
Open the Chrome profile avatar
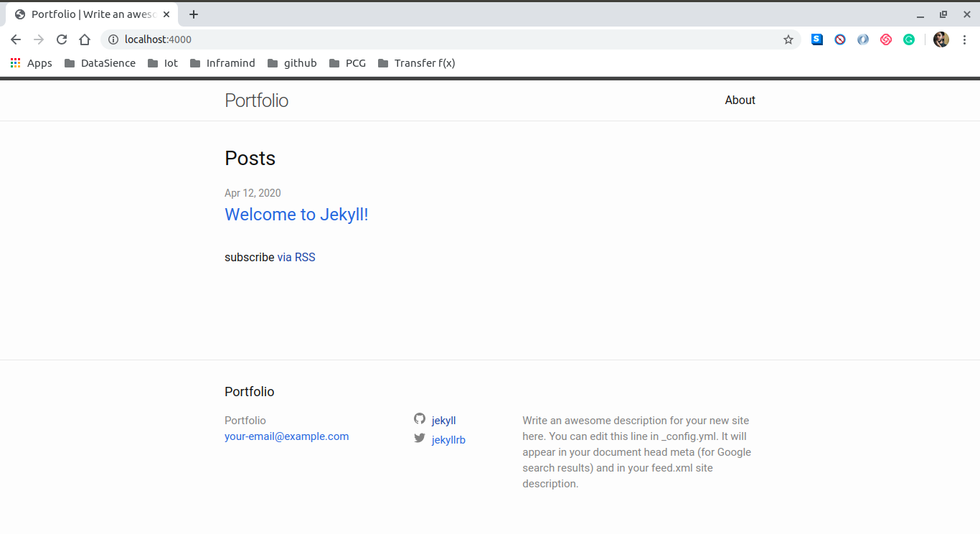[941, 39]
